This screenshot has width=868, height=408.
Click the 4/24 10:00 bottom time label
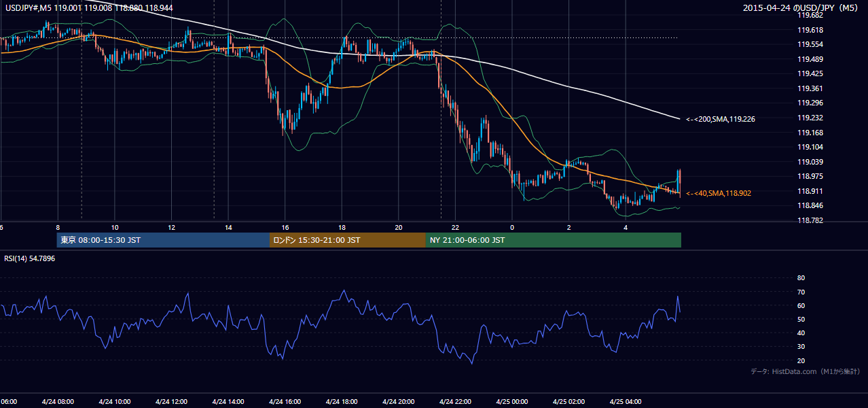[x=114, y=401]
